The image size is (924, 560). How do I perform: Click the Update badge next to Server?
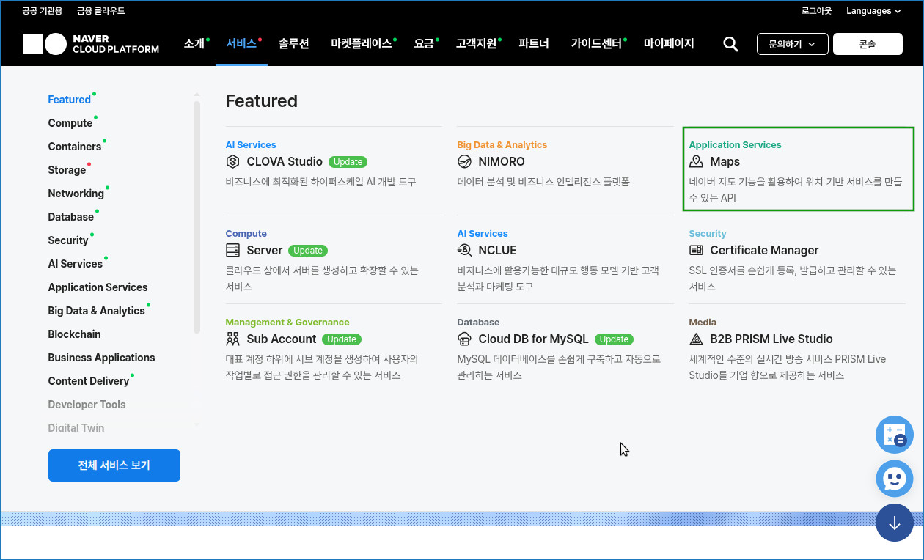308,250
